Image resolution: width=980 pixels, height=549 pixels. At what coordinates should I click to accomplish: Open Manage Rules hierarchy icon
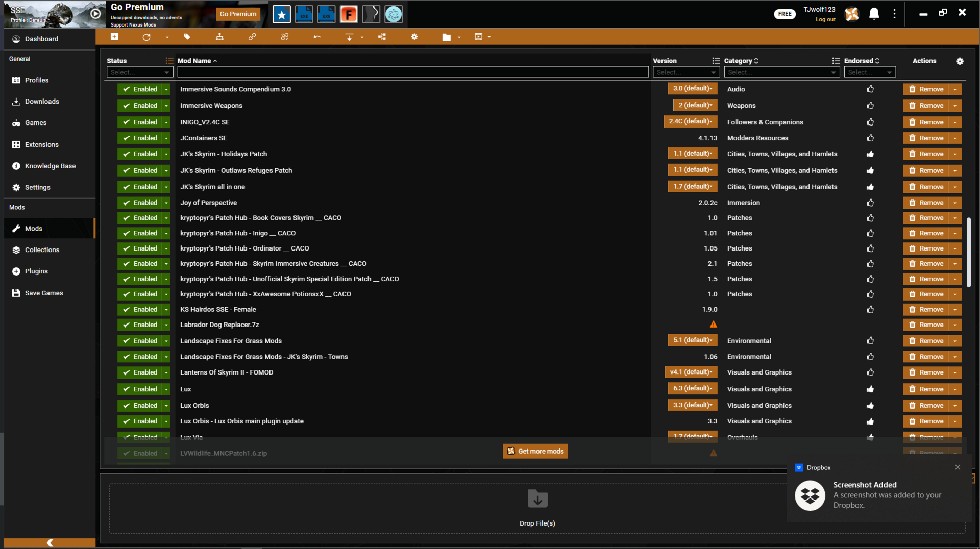point(219,37)
